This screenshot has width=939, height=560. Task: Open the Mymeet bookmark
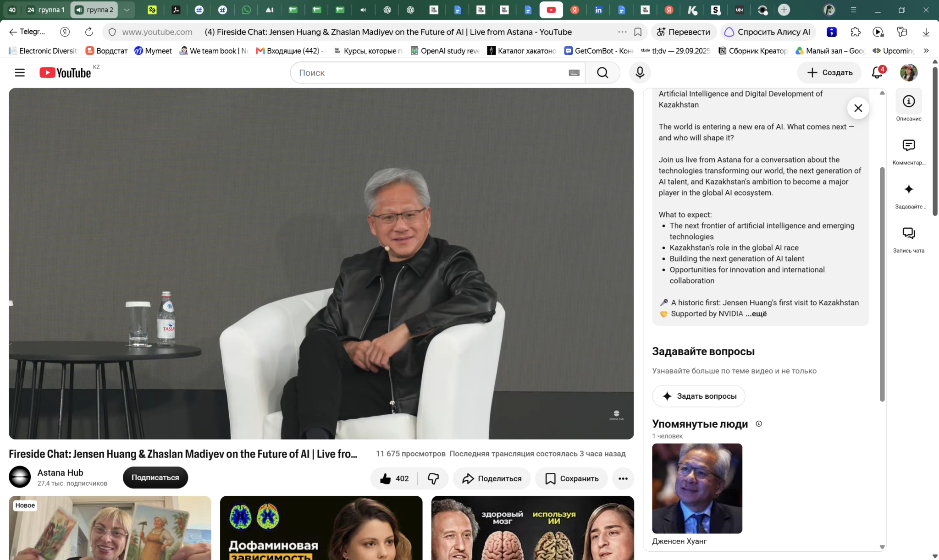pos(153,51)
